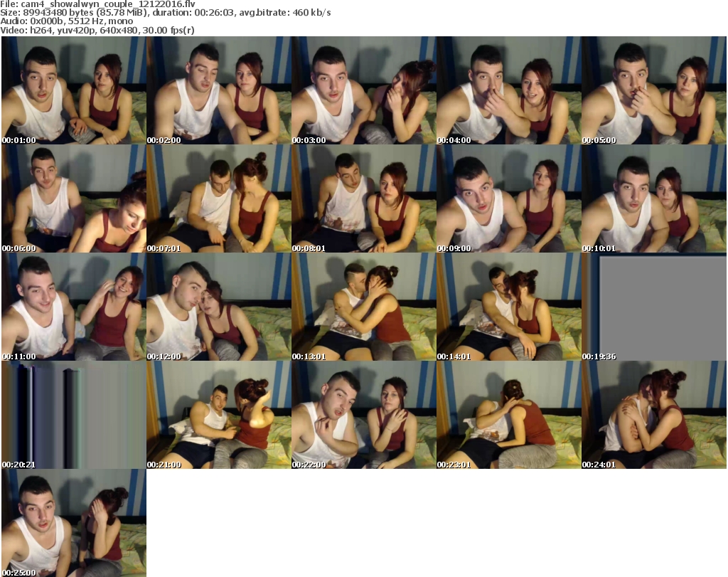This screenshot has height=577, width=728.
Task: Select the thumbnail stamped 00:03:00
Action: click(x=364, y=90)
